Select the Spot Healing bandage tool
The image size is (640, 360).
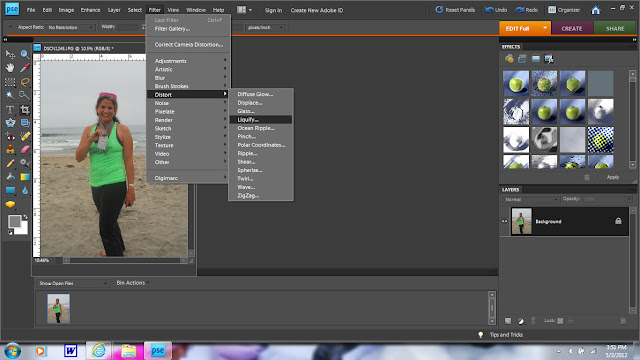point(25,136)
